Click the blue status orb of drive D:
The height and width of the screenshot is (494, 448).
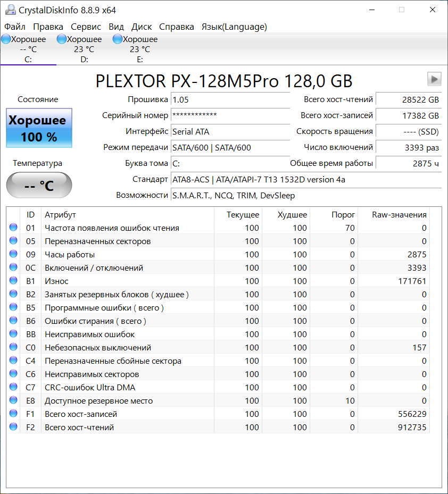click(62, 39)
